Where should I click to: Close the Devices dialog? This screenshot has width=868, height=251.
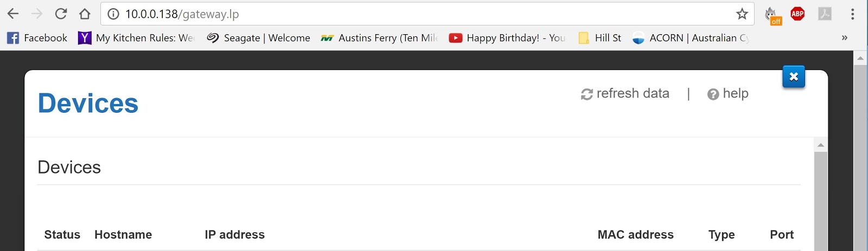(x=793, y=76)
